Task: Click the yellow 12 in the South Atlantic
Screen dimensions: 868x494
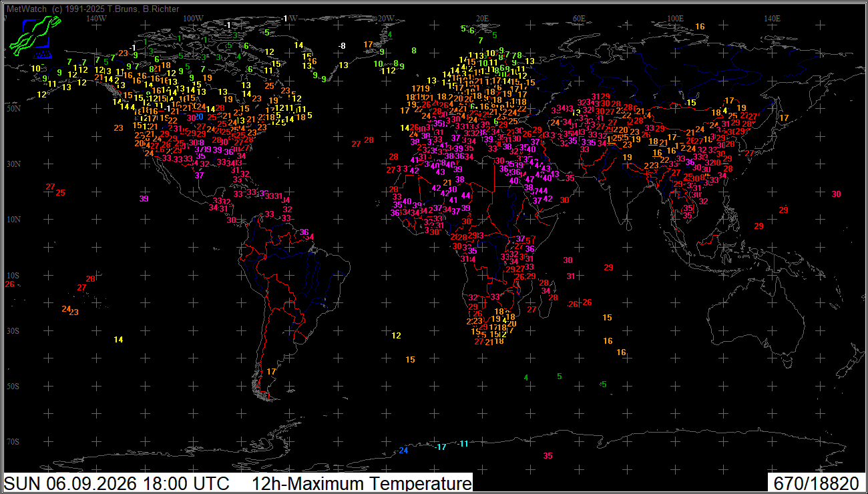Action: pos(397,335)
